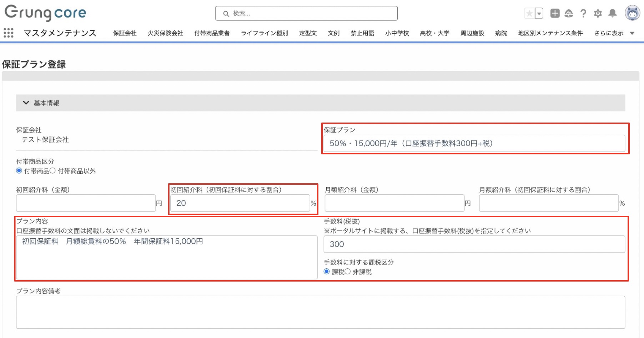Navigate to the 定型文 tab

pyautogui.click(x=308, y=33)
